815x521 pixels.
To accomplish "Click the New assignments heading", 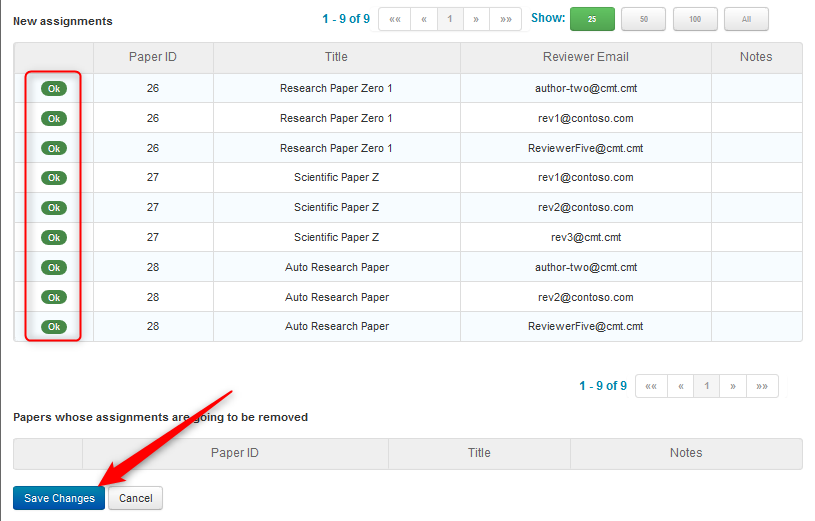I will tap(62, 21).
